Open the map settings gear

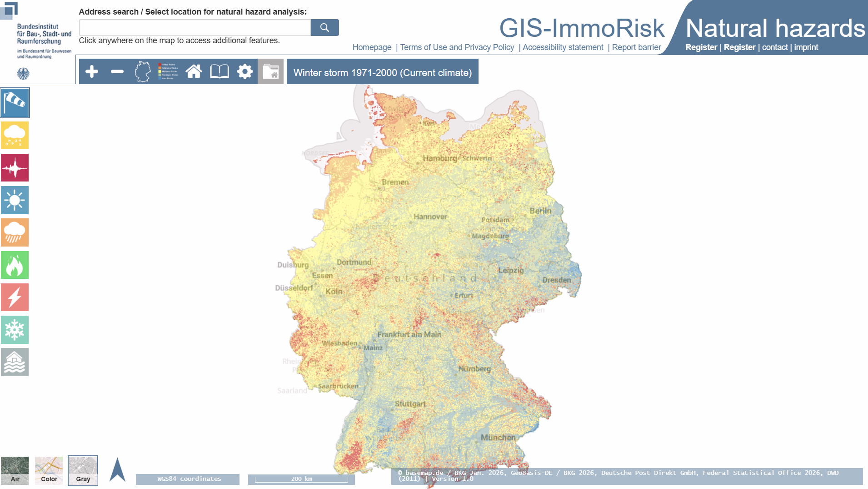244,71
